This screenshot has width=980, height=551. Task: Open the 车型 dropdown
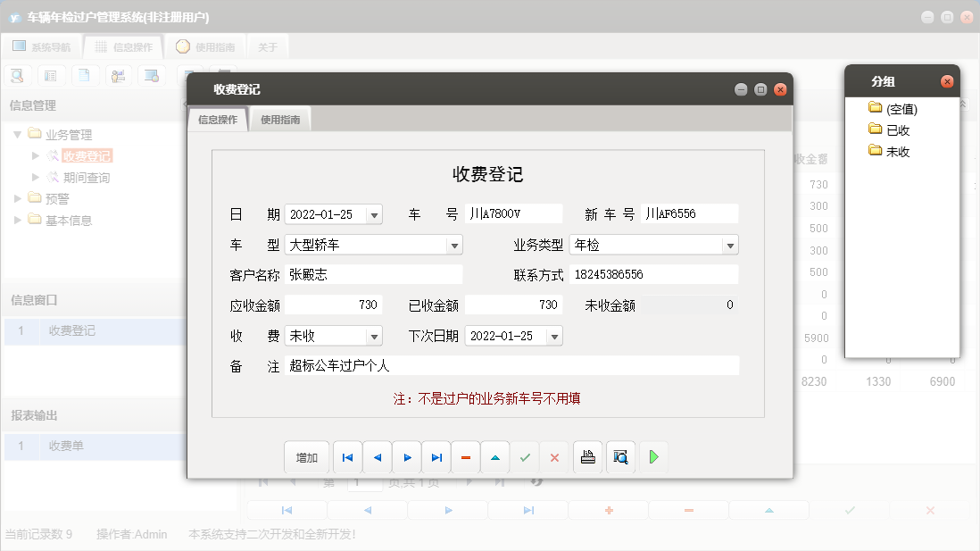pos(454,244)
